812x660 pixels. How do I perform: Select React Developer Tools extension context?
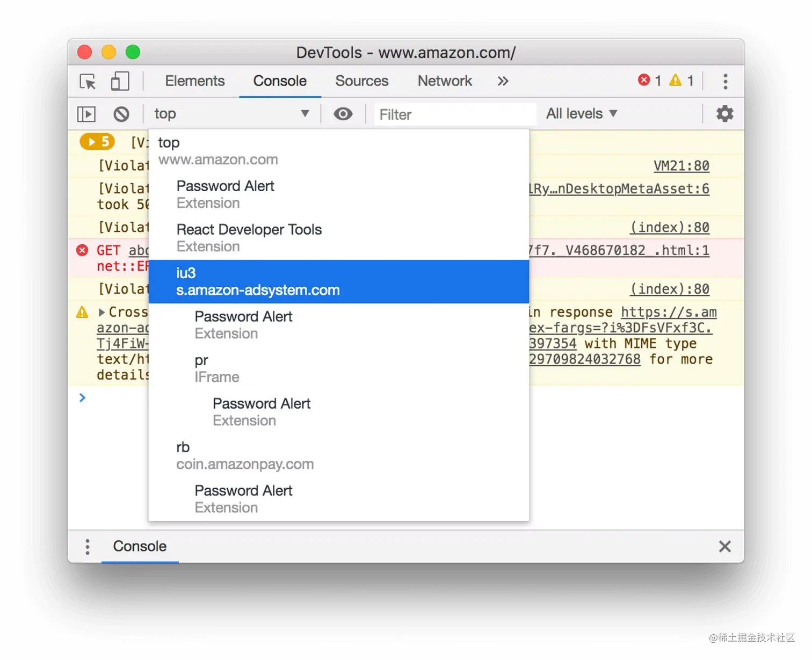tap(339, 238)
